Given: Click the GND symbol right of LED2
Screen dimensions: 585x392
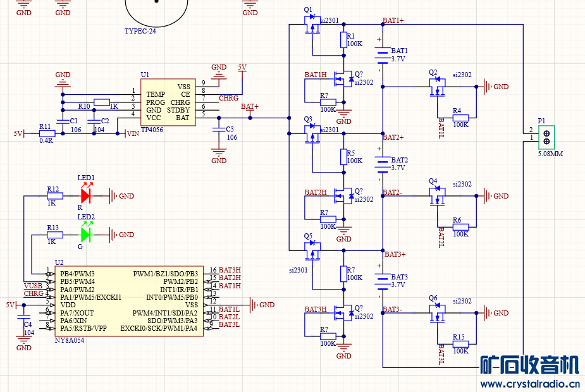Looking at the screenshot, I should (121, 235).
